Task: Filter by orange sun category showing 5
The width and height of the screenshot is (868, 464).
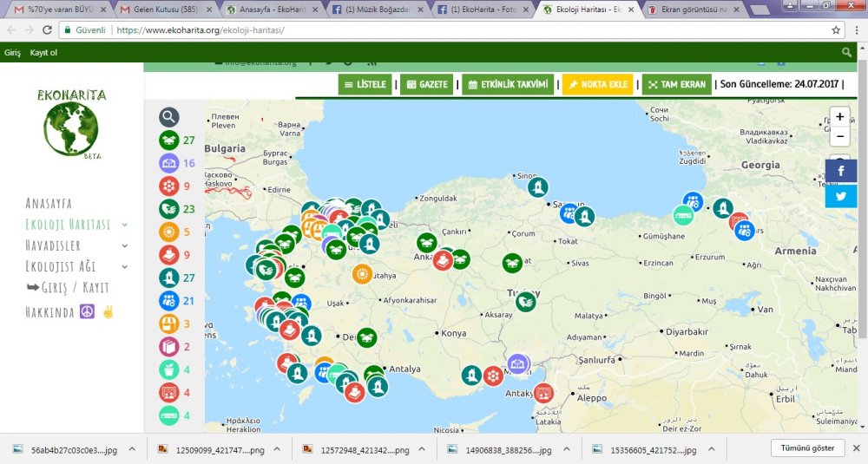Action: click(169, 232)
